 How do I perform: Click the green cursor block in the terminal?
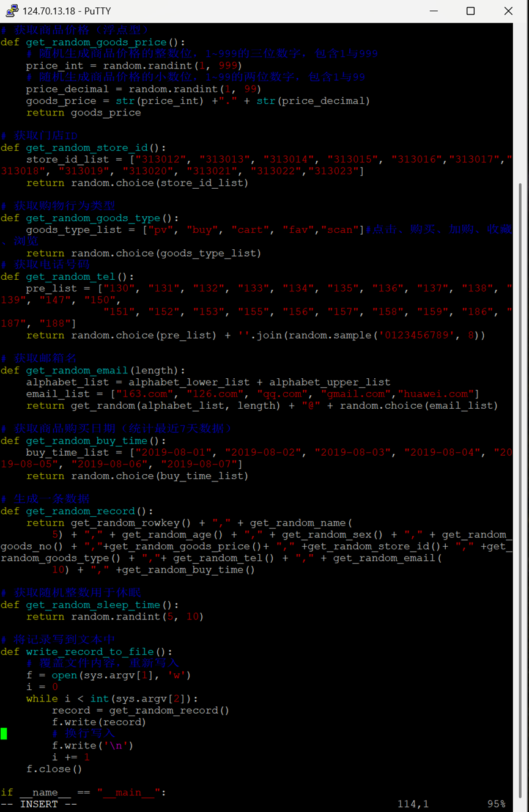(4, 734)
